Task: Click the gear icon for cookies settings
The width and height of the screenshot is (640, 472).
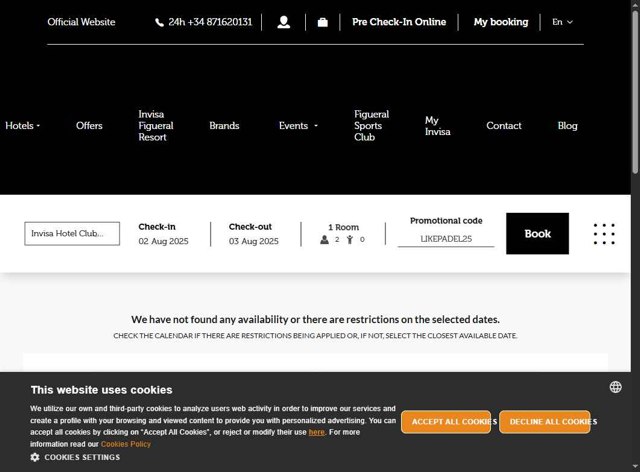Action: click(35, 457)
